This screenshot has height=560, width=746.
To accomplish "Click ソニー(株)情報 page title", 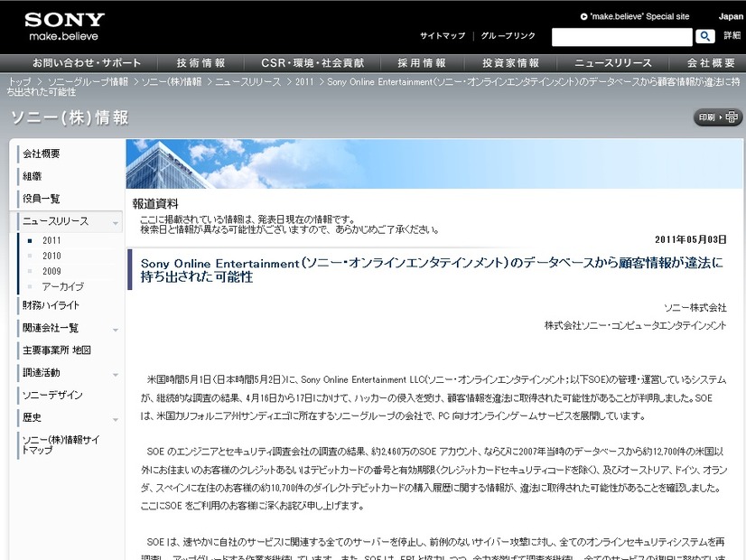I will [70, 117].
